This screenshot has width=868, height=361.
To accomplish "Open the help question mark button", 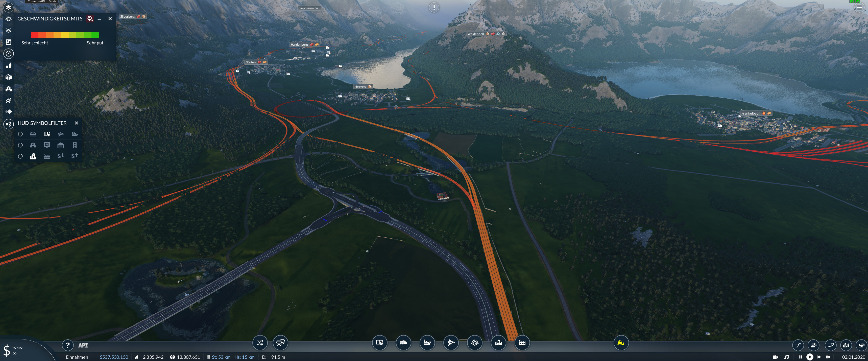I will coord(68,345).
